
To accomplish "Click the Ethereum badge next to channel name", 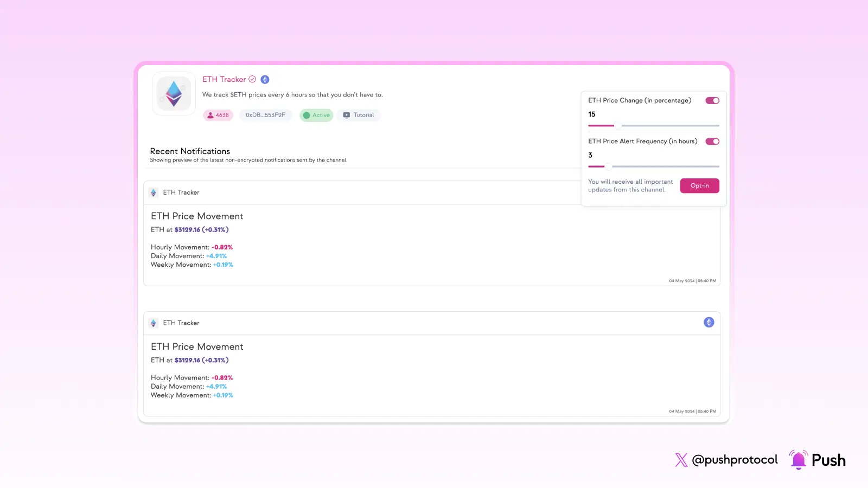I will [x=265, y=79].
